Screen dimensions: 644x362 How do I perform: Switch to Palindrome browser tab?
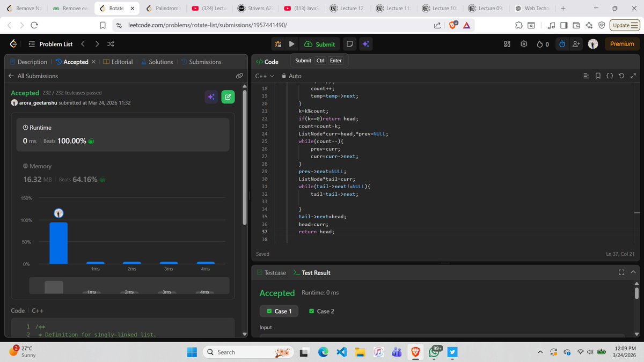coord(164,9)
